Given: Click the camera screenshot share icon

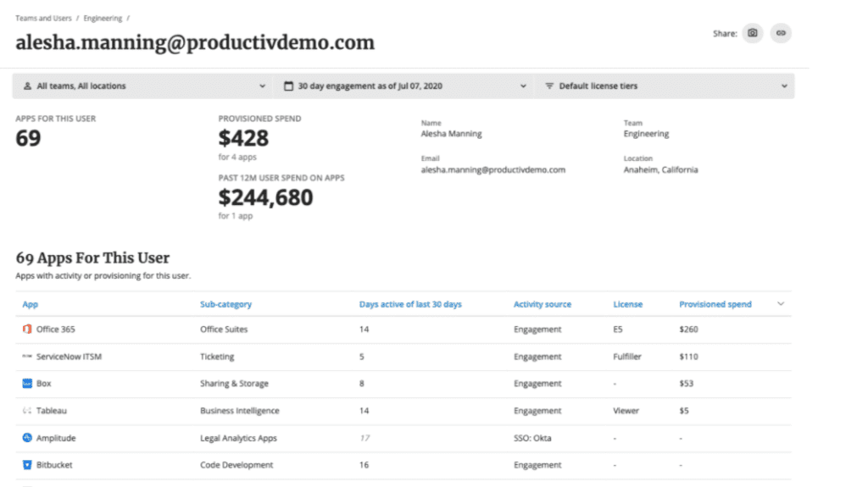Looking at the screenshot, I should pyautogui.click(x=753, y=33).
